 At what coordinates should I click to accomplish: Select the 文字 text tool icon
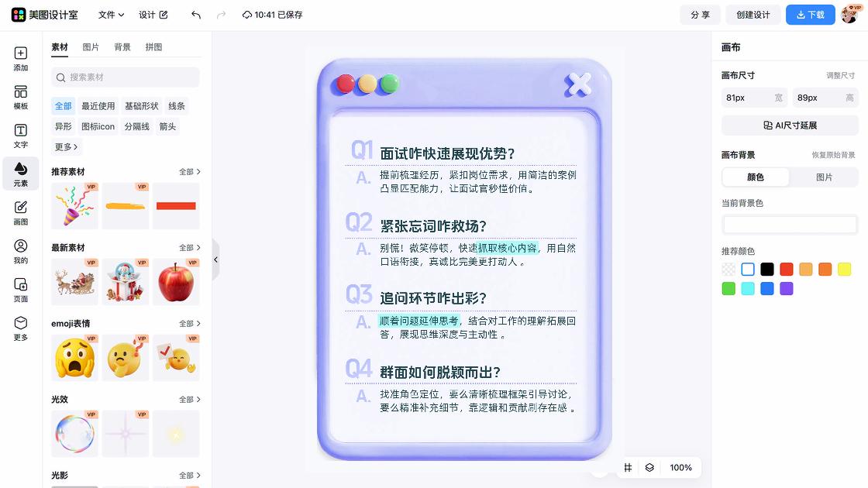coord(20,132)
